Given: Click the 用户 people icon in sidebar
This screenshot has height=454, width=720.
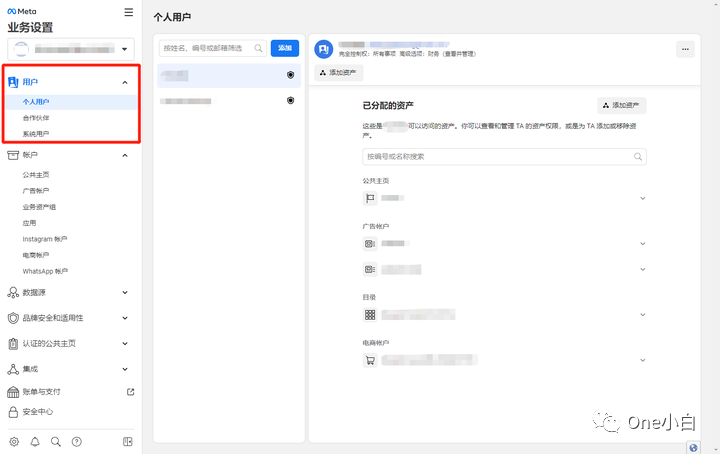Looking at the screenshot, I should click(x=13, y=82).
